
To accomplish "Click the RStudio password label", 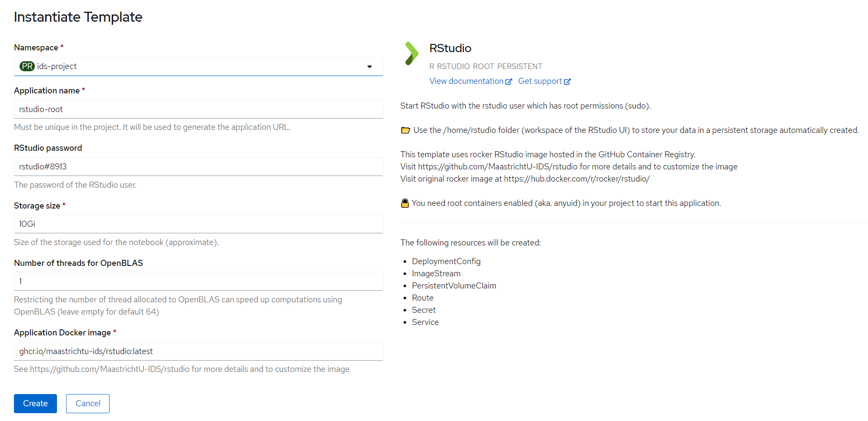I will [x=48, y=148].
